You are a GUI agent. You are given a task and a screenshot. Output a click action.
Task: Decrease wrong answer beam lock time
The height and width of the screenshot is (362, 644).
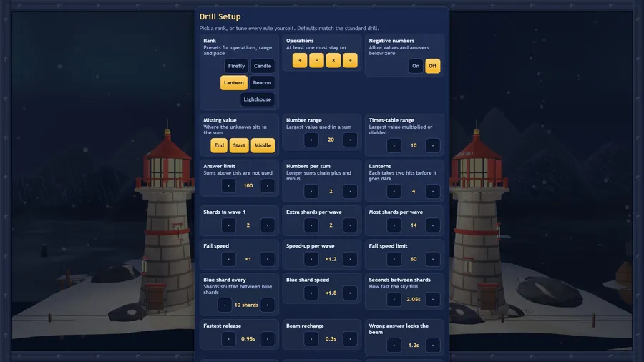(394, 345)
